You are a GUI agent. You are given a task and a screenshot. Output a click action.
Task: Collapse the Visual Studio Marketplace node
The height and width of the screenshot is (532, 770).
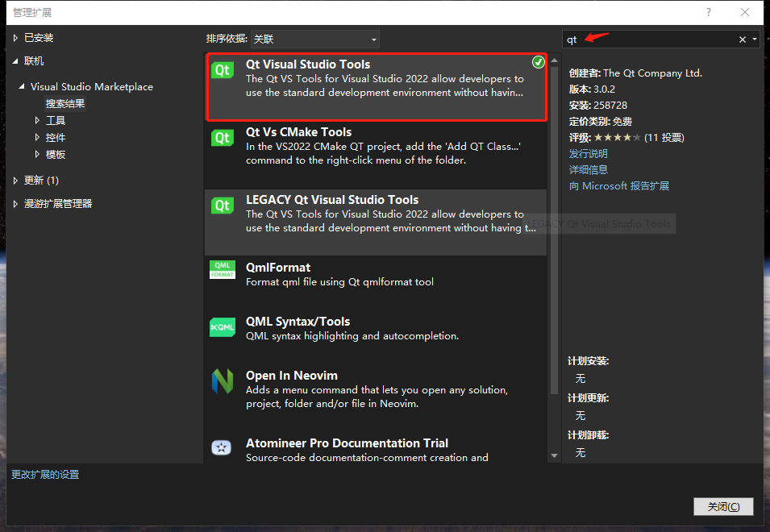[22, 86]
